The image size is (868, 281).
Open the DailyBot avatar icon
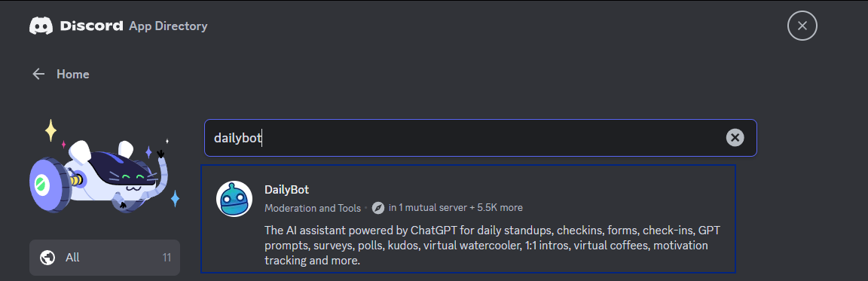click(x=234, y=199)
